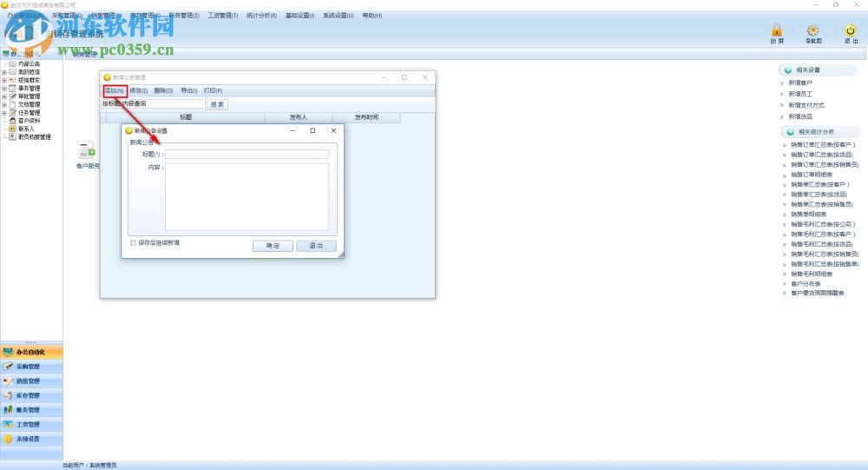
Task: Open the 统计分析(R) menu
Action: tap(261, 16)
